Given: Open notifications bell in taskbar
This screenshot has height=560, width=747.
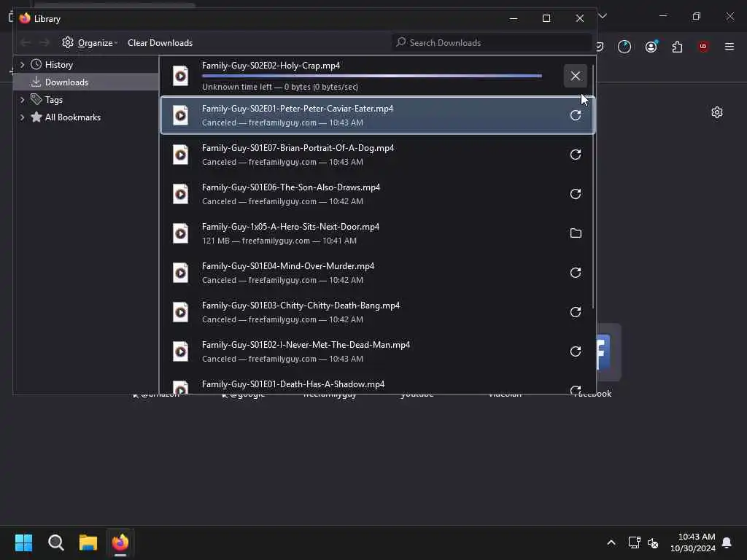Looking at the screenshot, I should point(727,542).
